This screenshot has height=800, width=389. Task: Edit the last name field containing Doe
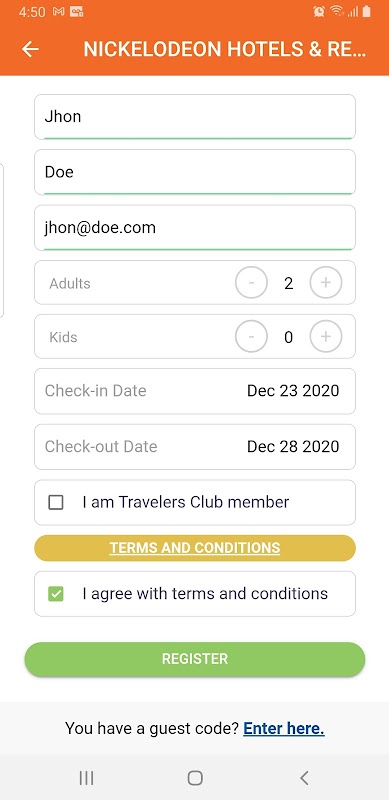(x=195, y=172)
